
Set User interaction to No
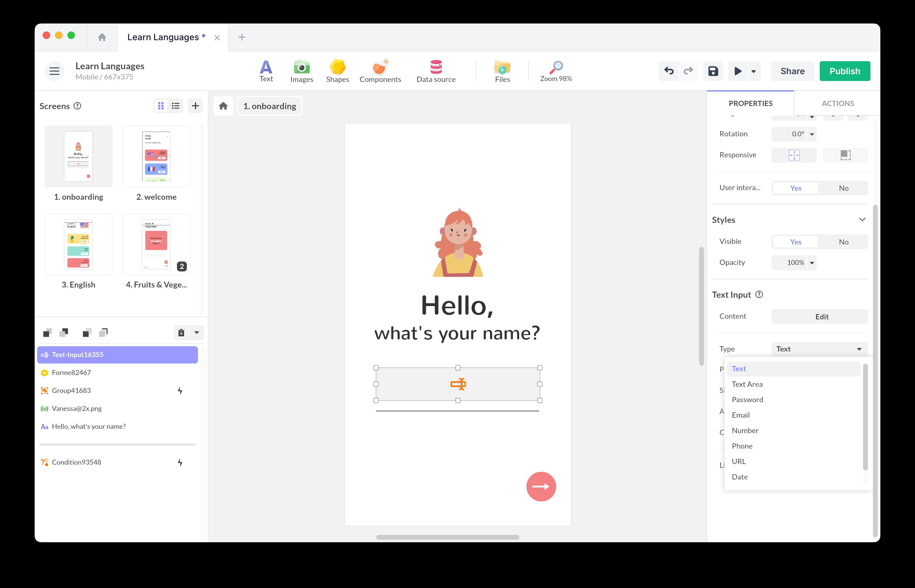843,188
